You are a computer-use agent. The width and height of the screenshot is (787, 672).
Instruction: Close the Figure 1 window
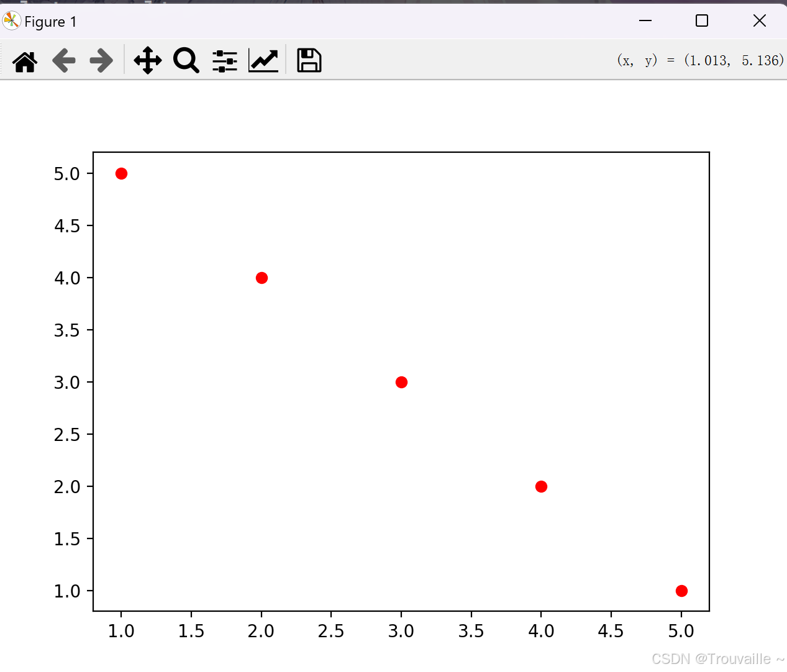pos(759,20)
